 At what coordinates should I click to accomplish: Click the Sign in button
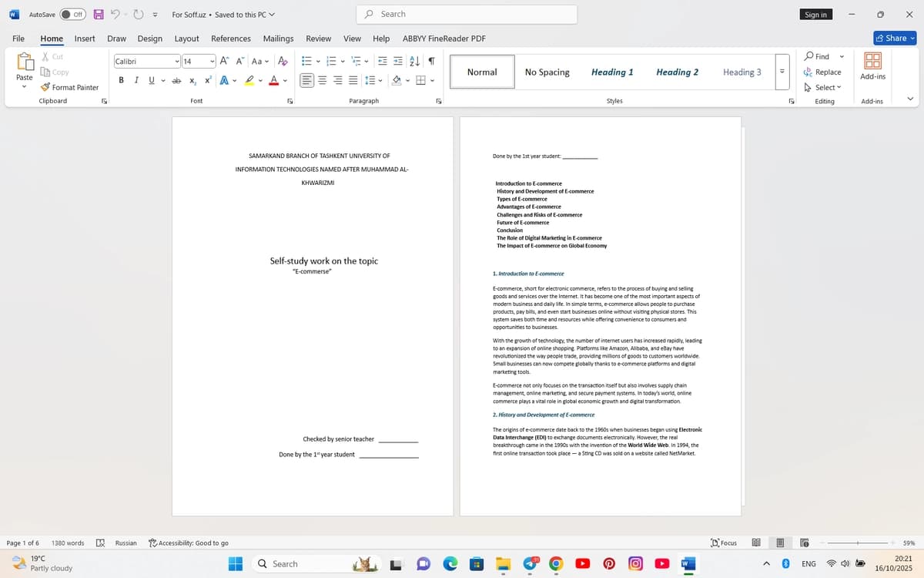pos(815,15)
